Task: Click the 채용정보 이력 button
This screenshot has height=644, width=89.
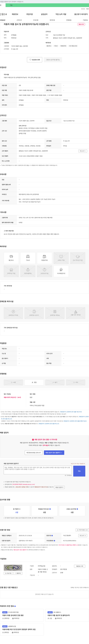Action: click(x=80, y=566)
